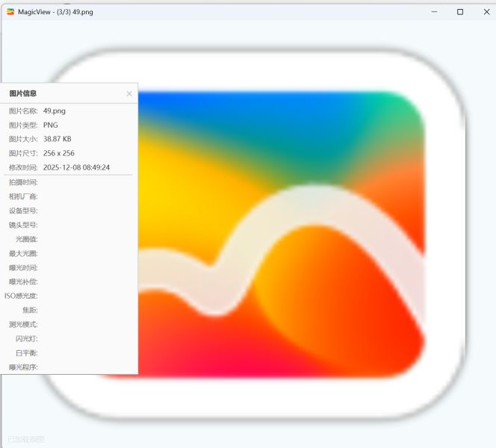Image resolution: width=496 pixels, height=448 pixels.
Task: Select dimensions value 256 x 256
Action: 59,153
